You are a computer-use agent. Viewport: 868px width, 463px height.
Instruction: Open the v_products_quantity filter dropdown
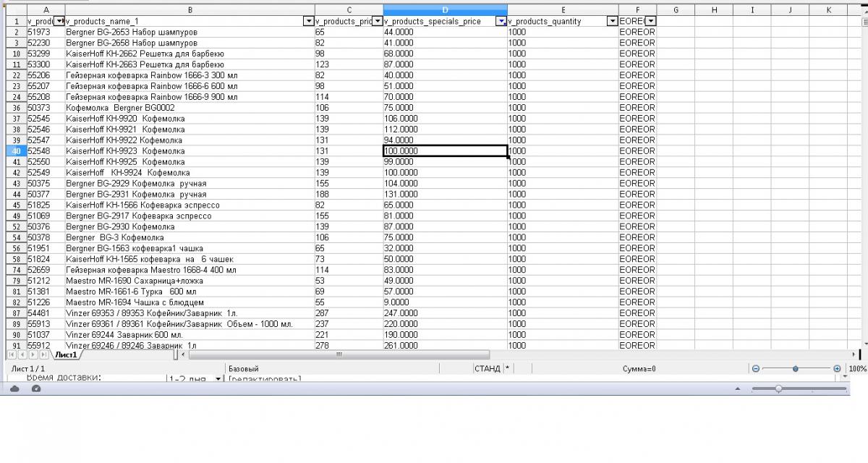(613, 22)
